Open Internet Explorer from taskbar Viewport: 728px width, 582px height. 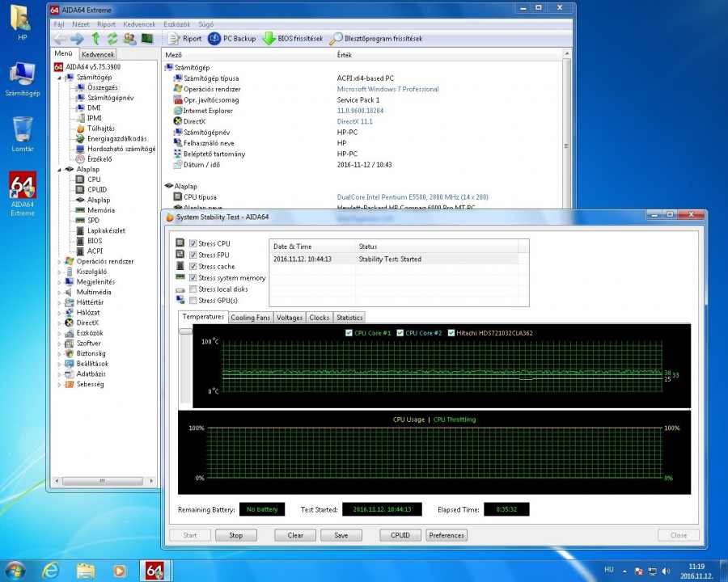[50, 571]
